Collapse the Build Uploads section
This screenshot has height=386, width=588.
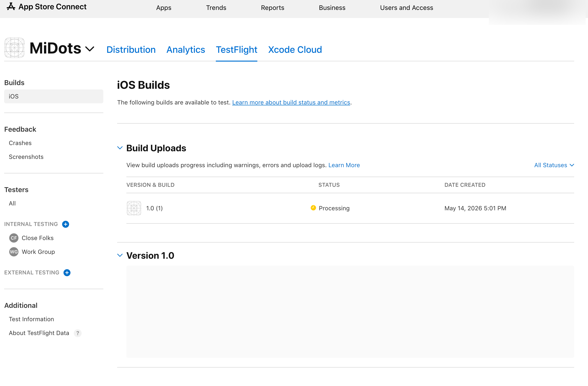[120, 148]
